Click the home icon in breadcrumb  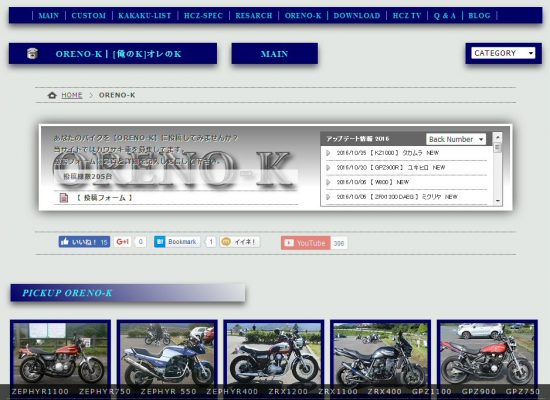(x=52, y=95)
